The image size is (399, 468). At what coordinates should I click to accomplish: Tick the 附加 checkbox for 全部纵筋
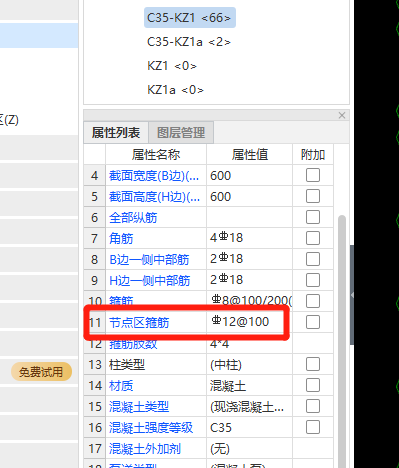click(x=313, y=217)
